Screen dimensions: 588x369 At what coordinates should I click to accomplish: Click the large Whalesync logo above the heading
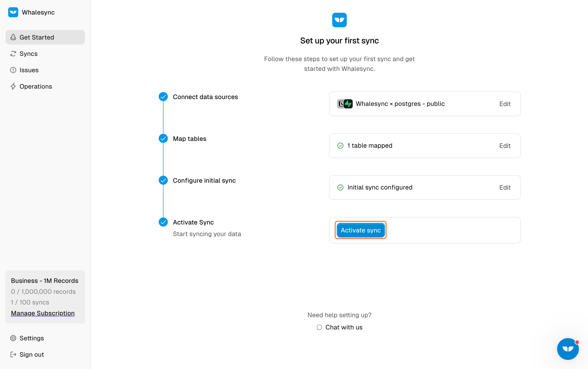tap(339, 20)
